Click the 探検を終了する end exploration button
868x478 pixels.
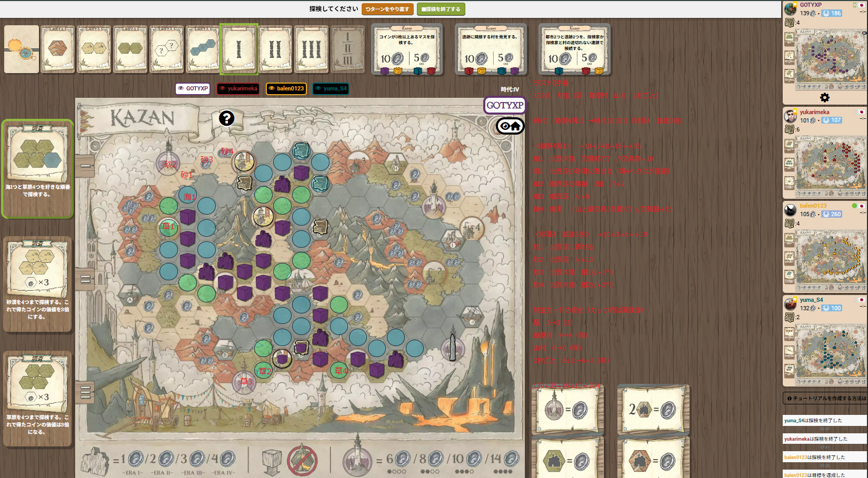pos(441,9)
